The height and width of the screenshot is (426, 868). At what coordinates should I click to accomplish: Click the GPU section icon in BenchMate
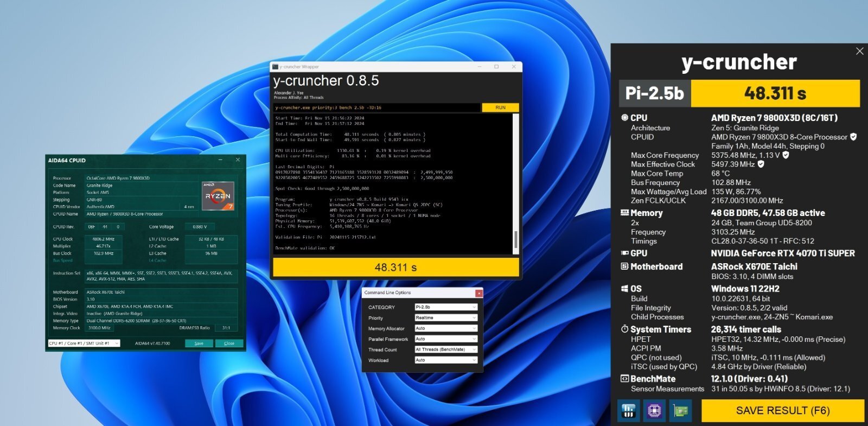[x=624, y=253]
